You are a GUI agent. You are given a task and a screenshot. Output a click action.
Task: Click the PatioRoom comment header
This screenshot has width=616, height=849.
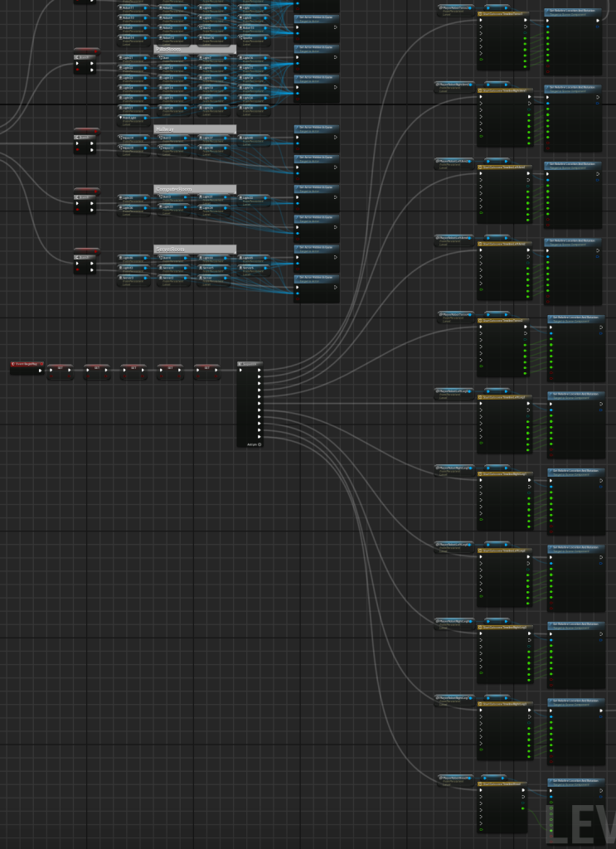click(x=195, y=49)
